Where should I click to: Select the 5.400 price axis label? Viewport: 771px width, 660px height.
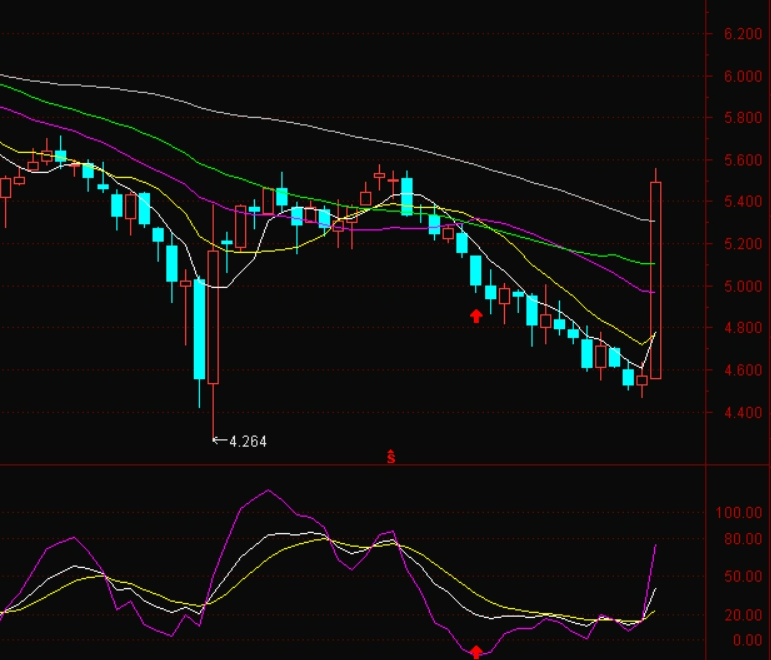[x=743, y=201]
